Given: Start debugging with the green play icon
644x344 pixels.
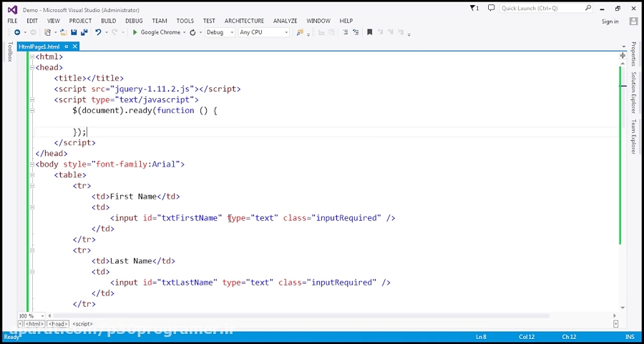Looking at the screenshot, I should point(135,32).
